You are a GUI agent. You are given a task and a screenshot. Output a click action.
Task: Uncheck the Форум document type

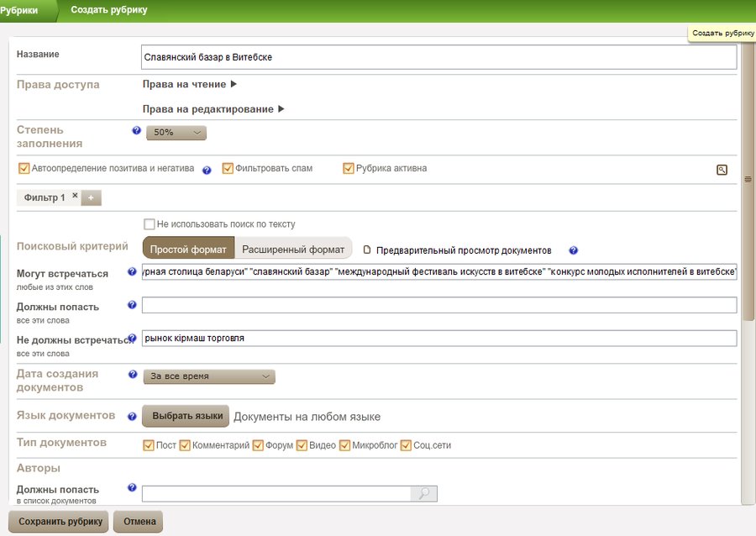(258, 445)
